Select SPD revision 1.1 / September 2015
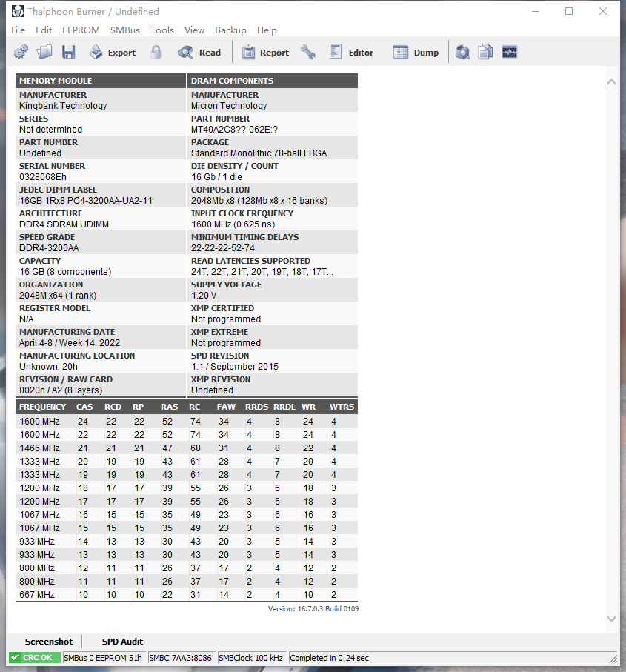 click(x=235, y=367)
